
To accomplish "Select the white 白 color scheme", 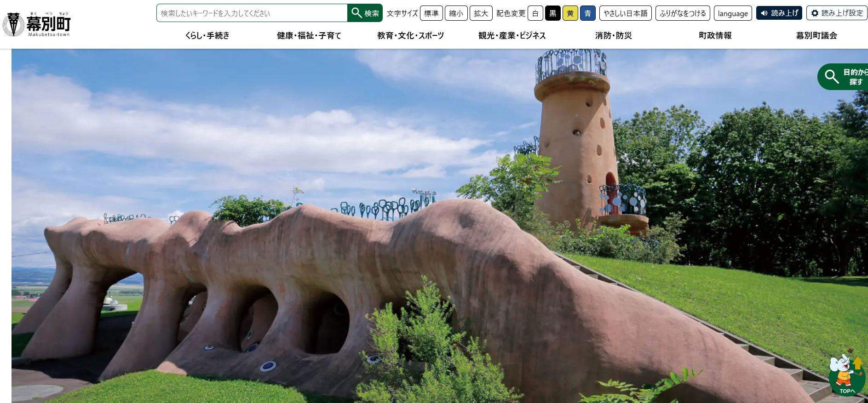I will [x=535, y=13].
